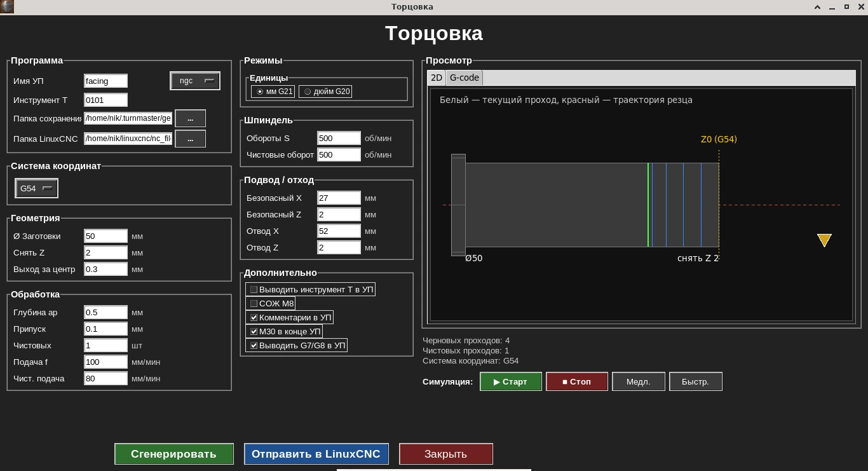The image size is (868, 471).
Task: Click the Безопасный X input field
Action: [x=339, y=198]
